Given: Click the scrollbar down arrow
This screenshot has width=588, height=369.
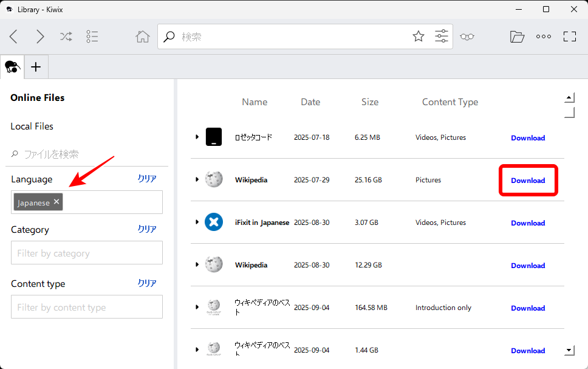Looking at the screenshot, I should tap(569, 350).
